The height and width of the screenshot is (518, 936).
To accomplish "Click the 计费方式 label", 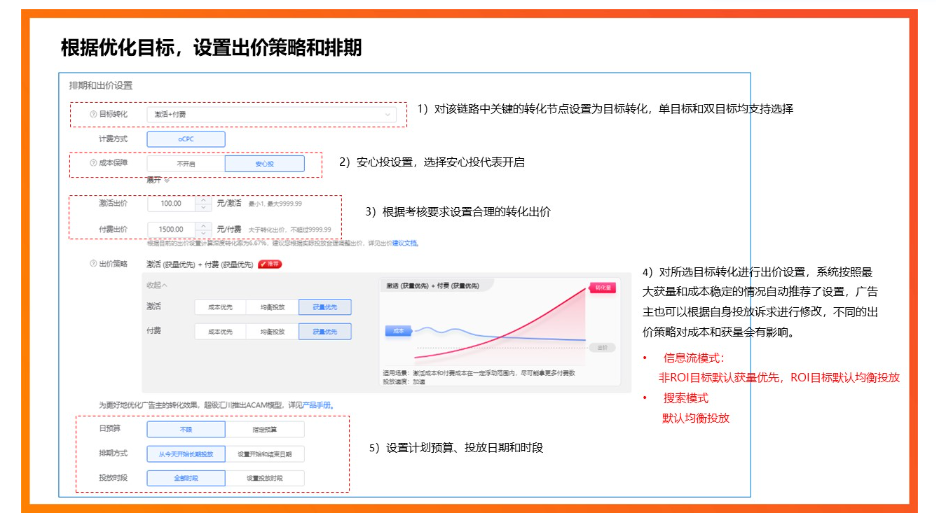I will tap(113, 138).
